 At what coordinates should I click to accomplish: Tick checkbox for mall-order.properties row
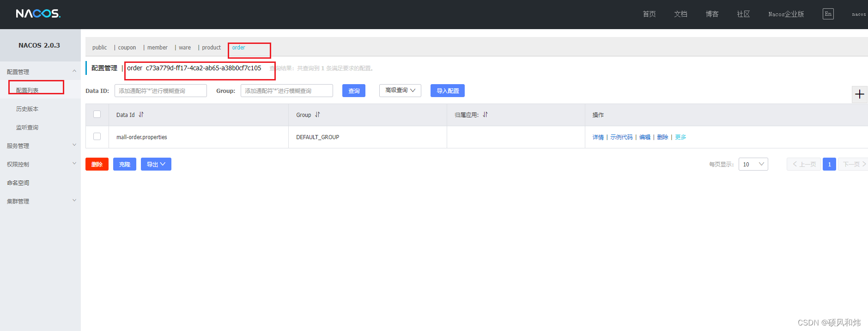click(x=97, y=136)
